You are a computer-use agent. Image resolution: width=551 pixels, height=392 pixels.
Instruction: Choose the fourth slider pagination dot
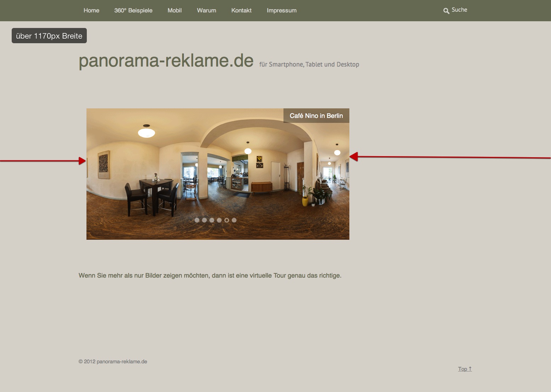(219, 220)
